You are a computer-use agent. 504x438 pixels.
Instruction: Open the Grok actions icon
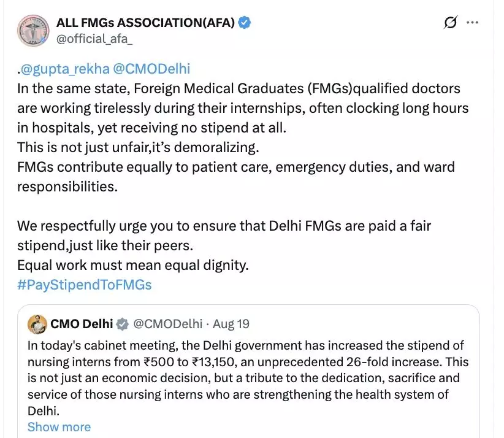[451, 23]
